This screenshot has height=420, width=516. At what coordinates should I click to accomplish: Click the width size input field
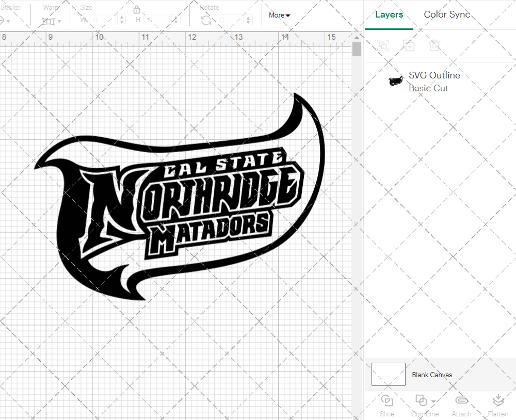(104, 20)
